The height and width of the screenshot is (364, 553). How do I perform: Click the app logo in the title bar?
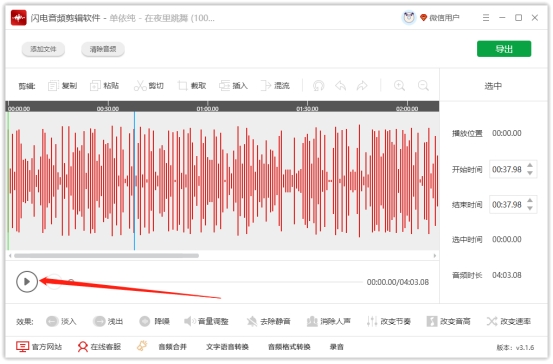tap(19, 18)
